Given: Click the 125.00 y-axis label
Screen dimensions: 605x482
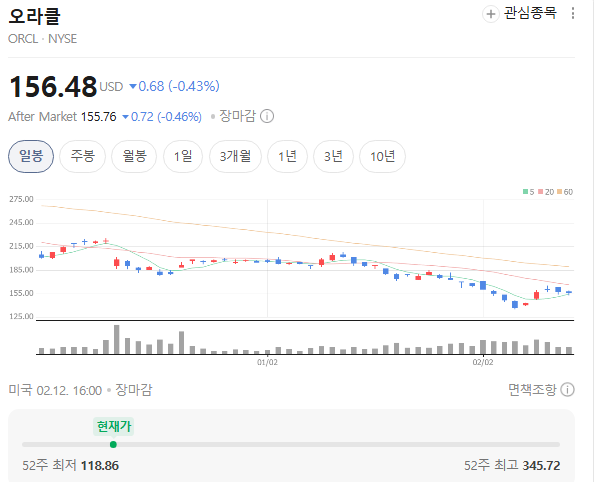Looking at the screenshot, I should pyautogui.click(x=21, y=316).
